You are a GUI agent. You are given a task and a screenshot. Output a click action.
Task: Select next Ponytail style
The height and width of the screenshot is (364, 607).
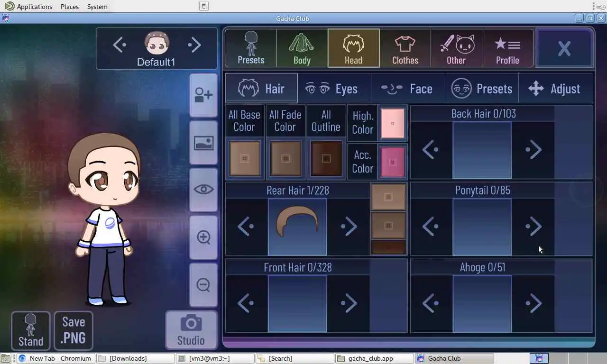click(533, 227)
